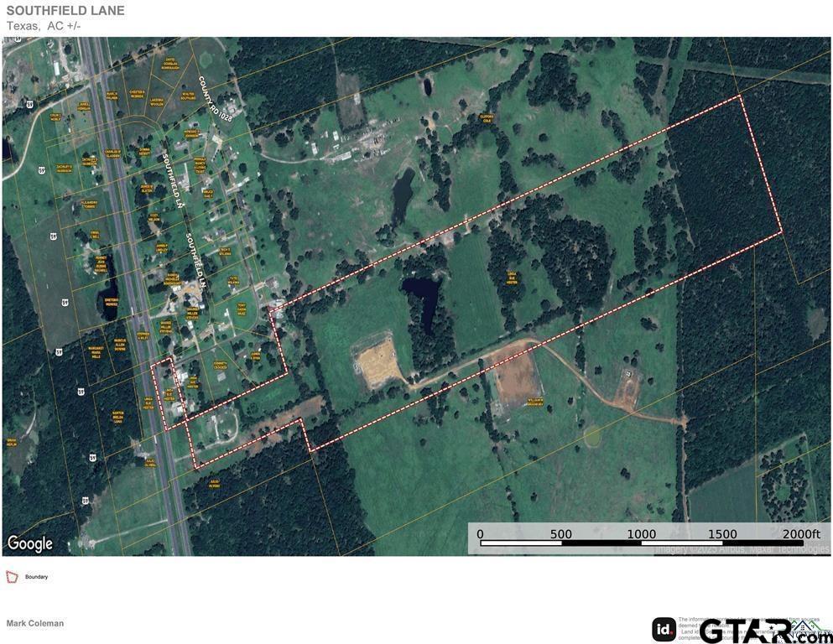The width and height of the screenshot is (833, 644).
Task: Click the red Boundary legend icon
Action: pyautogui.click(x=12, y=577)
